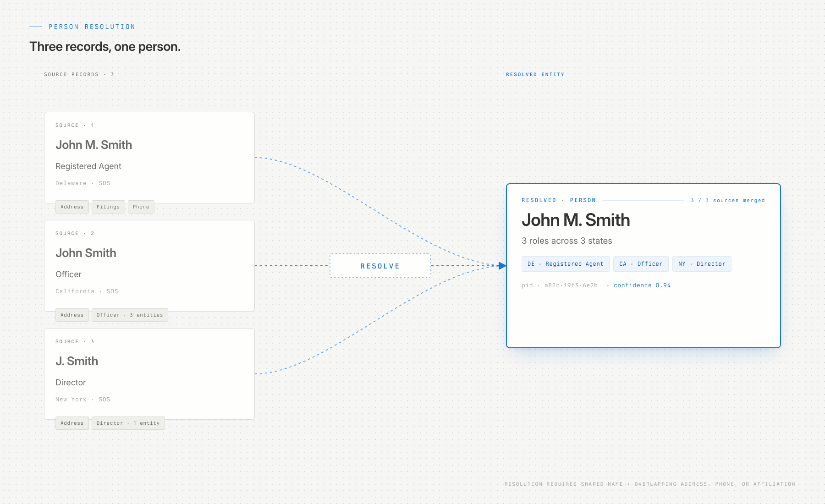Select the Address tag under Source 3
The height and width of the screenshot is (504, 825).
tap(72, 423)
